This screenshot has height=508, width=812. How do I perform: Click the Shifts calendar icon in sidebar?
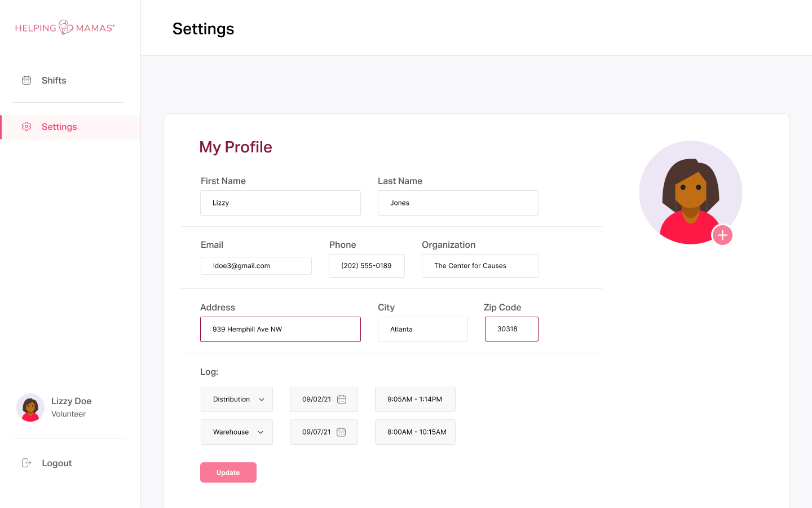(27, 80)
